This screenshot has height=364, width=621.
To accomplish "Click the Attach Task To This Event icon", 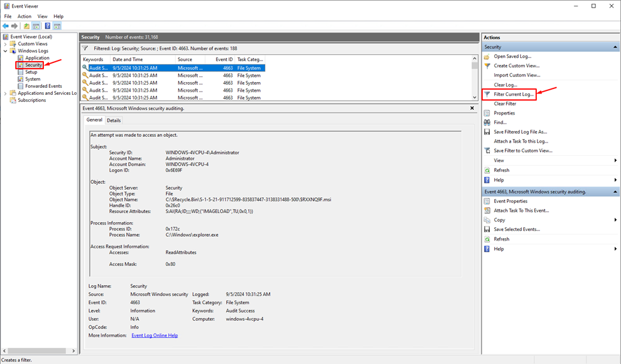I will click(x=487, y=211).
